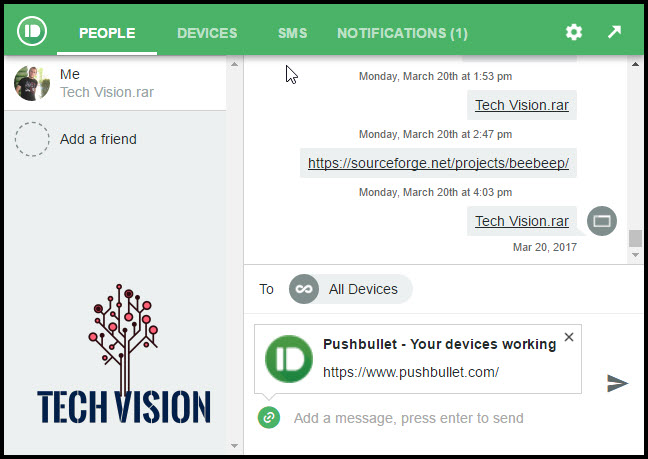Switch to the People tab

[107, 33]
